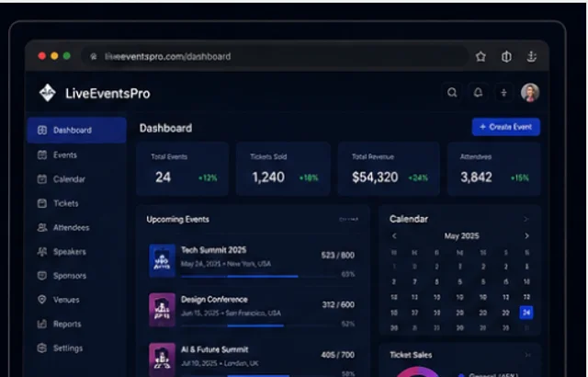The width and height of the screenshot is (588, 377).
Task: Click May 2025 month label
Action: pyautogui.click(x=461, y=236)
